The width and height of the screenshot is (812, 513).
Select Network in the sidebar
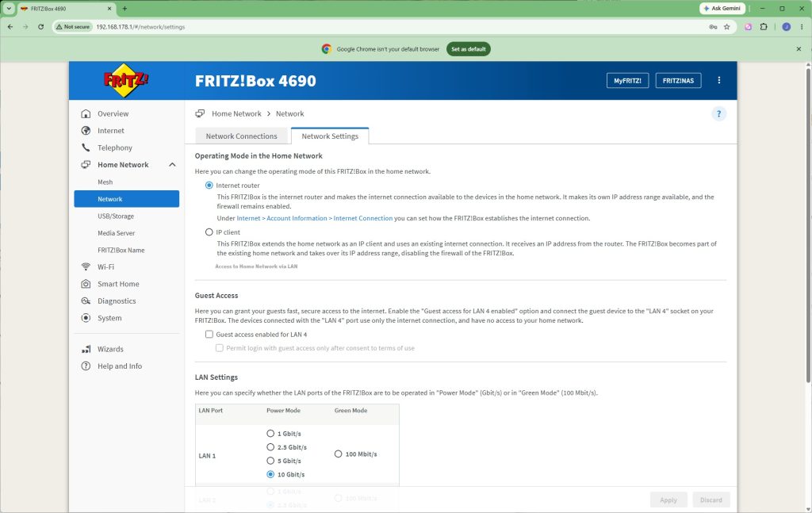126,199
